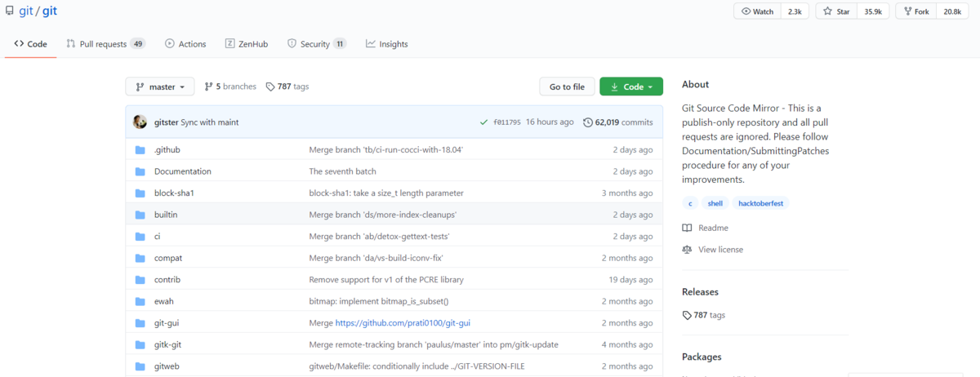Open the gitk-git folder
The height and width of the screenshot is (377, 980).
click(169, 344)
